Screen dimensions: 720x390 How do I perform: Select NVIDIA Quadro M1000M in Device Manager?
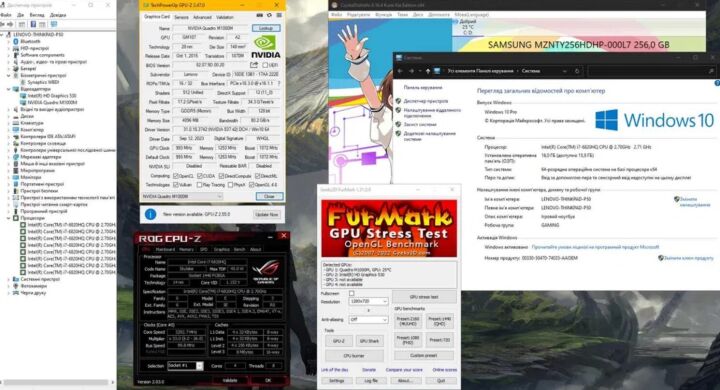52,102
